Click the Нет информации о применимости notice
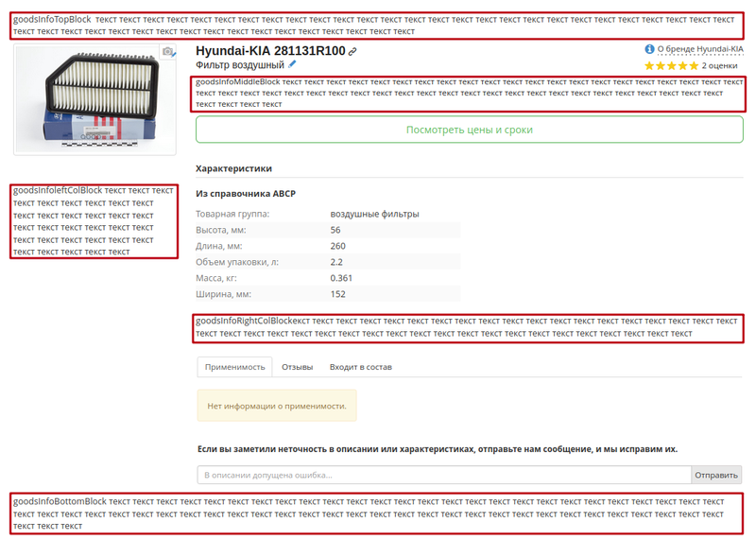Viewport: 756px width, 540px height. tap(277, 406)
